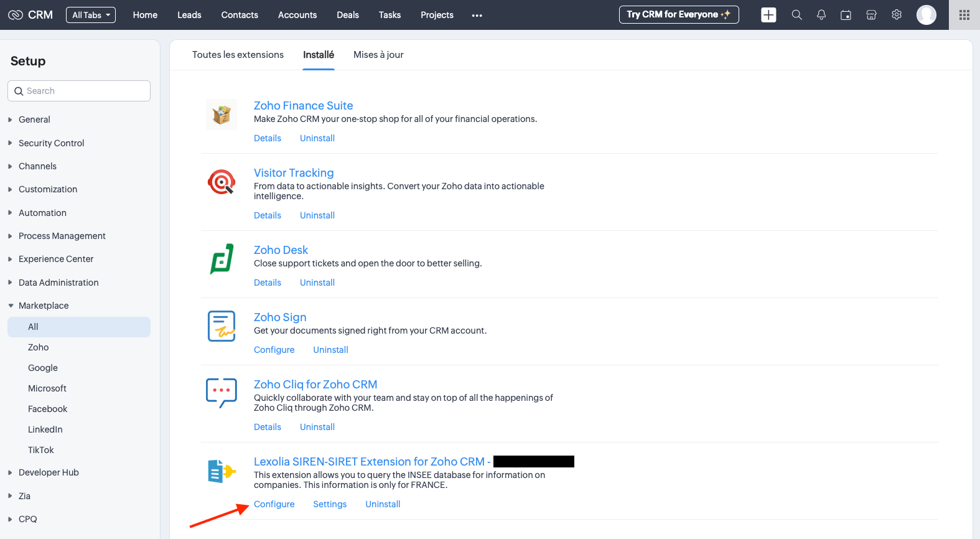Screen dimensions: 980x539
Task: Switch to Toutes les extensions tab
Action: click(238, 55)
